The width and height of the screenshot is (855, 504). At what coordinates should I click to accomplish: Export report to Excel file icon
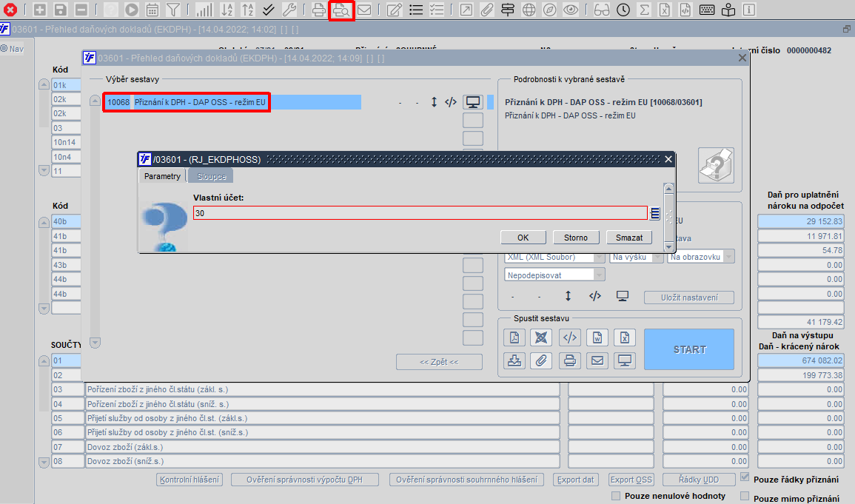(625, 337)
